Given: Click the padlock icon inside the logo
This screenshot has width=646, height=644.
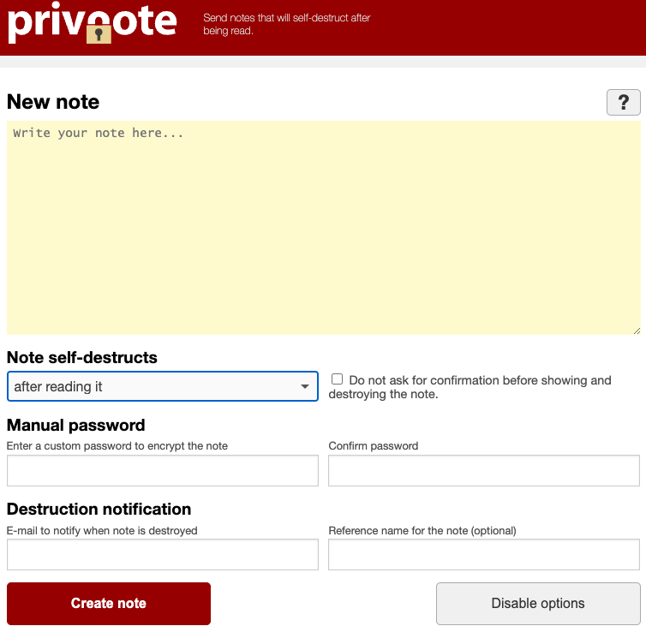Looking at the screenshot, I should (99, 33).
